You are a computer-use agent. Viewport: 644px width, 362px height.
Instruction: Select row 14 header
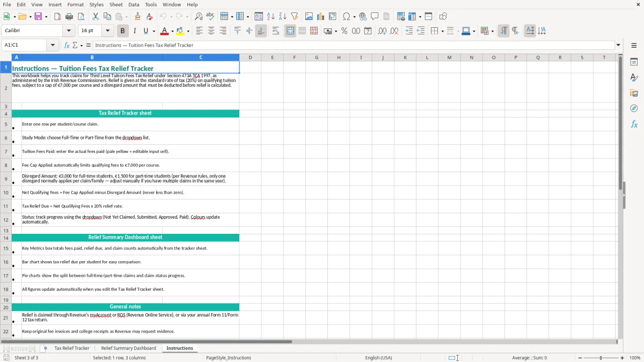click(6, 238)
